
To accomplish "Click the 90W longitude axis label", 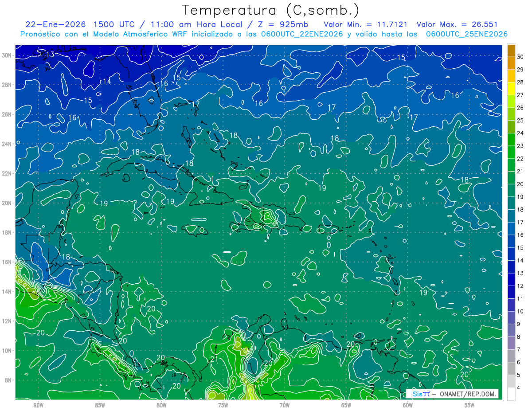I will click(x=38, y=405).
